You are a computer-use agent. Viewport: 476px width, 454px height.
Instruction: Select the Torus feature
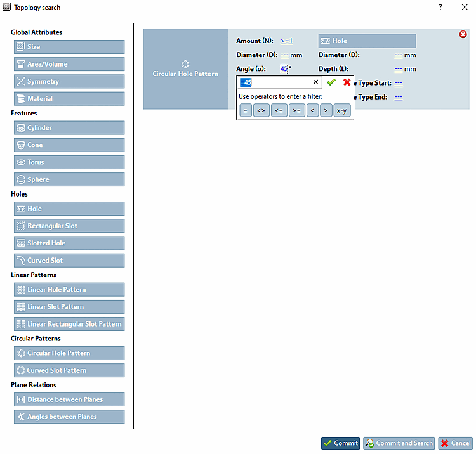(x=69, y=162)
